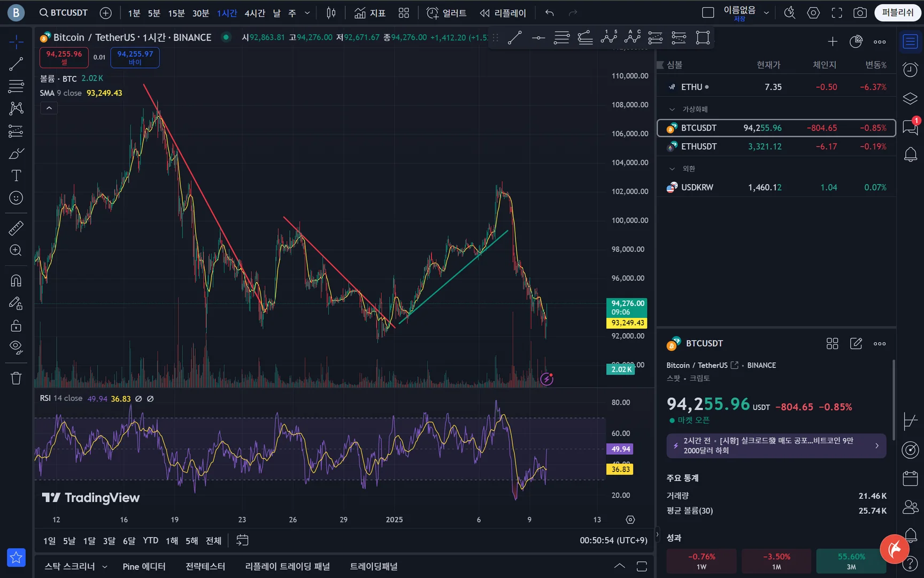Switch to 4시간 timeframe
The width and height of the screenshot is (924, 578).
point(255,13)
